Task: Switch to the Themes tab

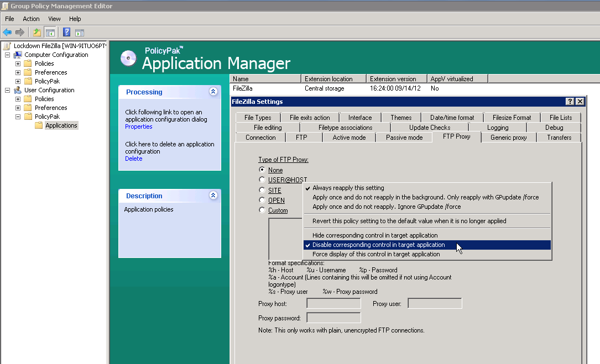Action: [x=401, y=118]
